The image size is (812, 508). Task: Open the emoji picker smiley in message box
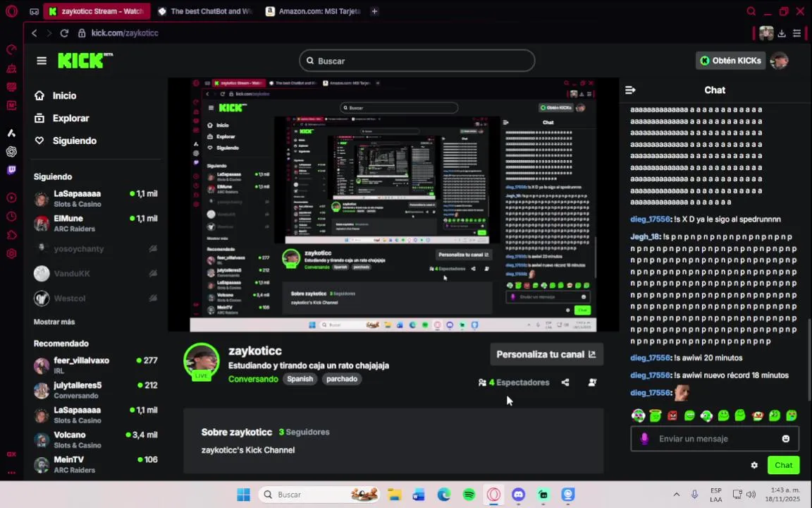click(x=786, y=439)
